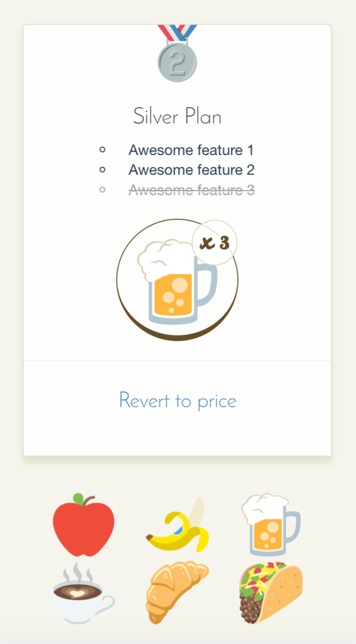Select the coffee cup icon

click(x=83, y=592)
